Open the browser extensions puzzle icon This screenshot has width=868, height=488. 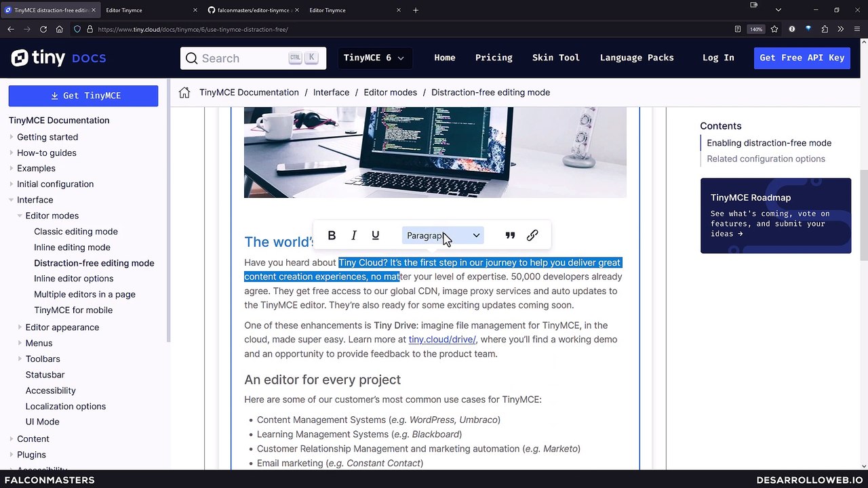[825, 29]
